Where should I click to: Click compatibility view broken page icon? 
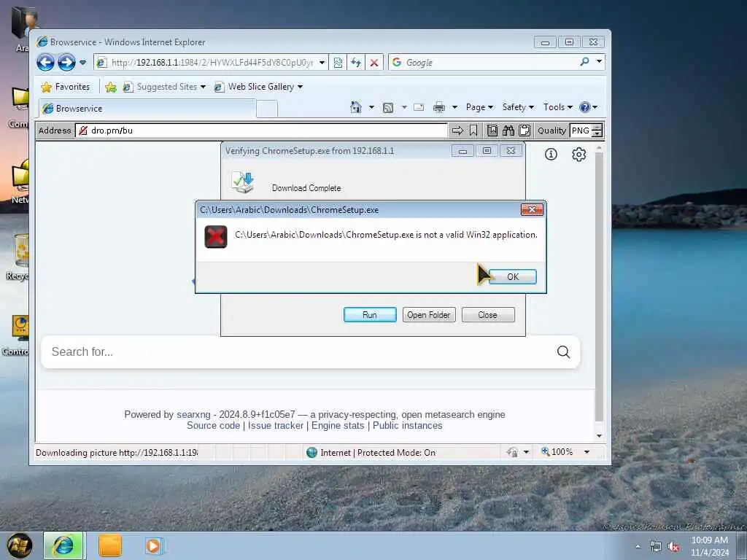click(338, 63)
